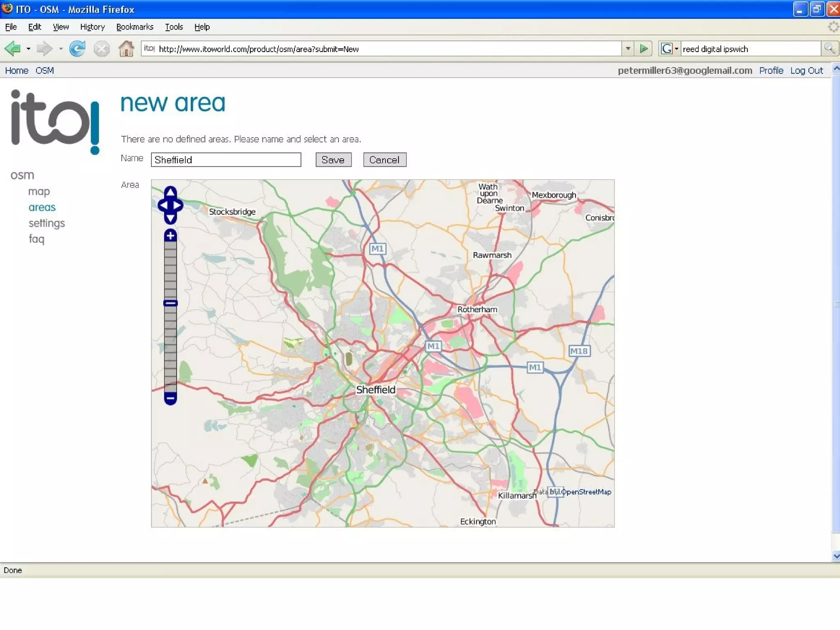Viewport: 840px width, 630px height.
Task: Pan the map right with arrow
Action: 178,205
